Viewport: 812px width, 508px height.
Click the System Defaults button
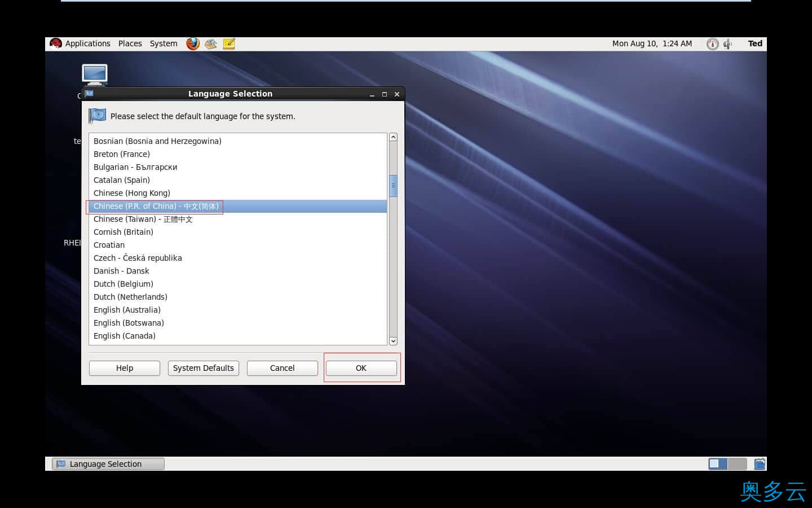pos(203,368)
